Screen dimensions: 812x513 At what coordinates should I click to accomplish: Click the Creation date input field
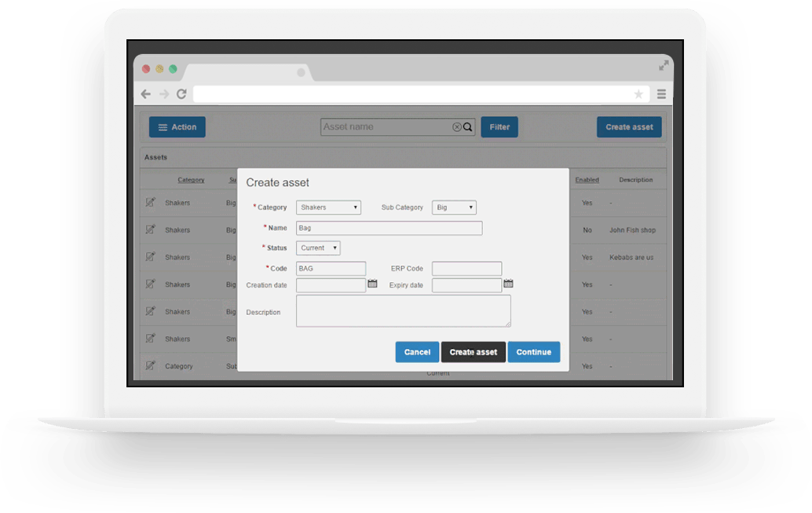pos(331,285)
